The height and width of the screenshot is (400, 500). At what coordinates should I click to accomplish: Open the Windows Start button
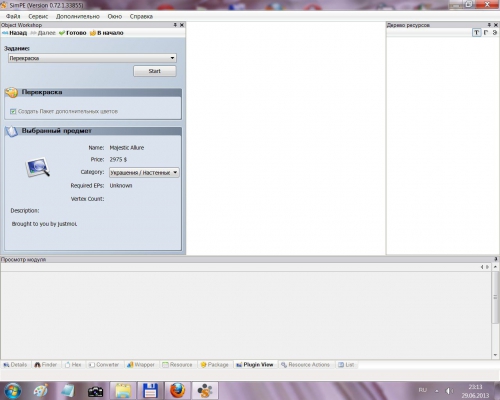(x=13, y=391)
